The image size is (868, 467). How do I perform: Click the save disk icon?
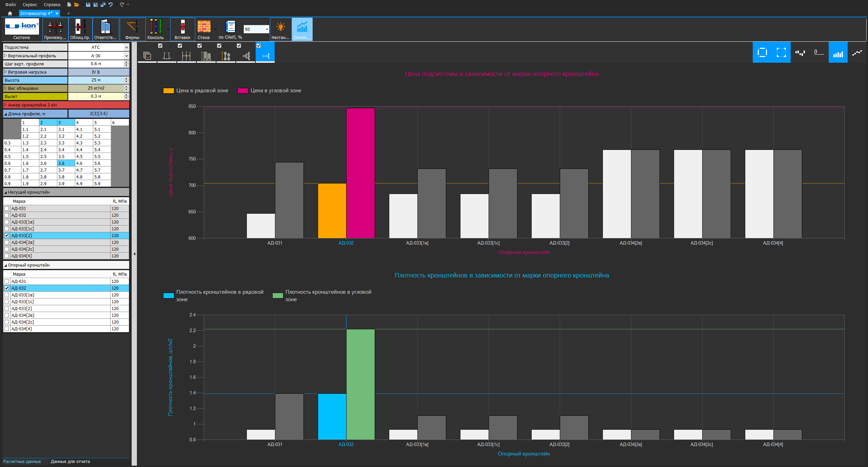click(88, 4)
